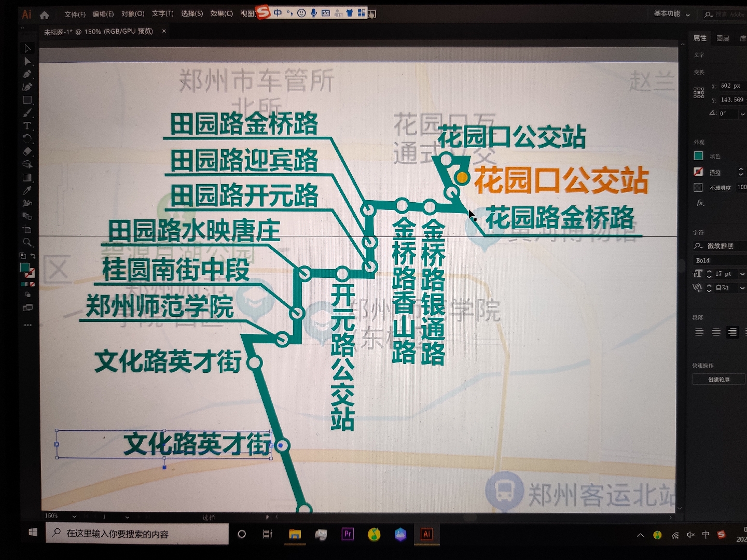This screenshot has width=747, height=560.
Task: Go to Illustrator Home screen icon
Action: coord(45,15)
